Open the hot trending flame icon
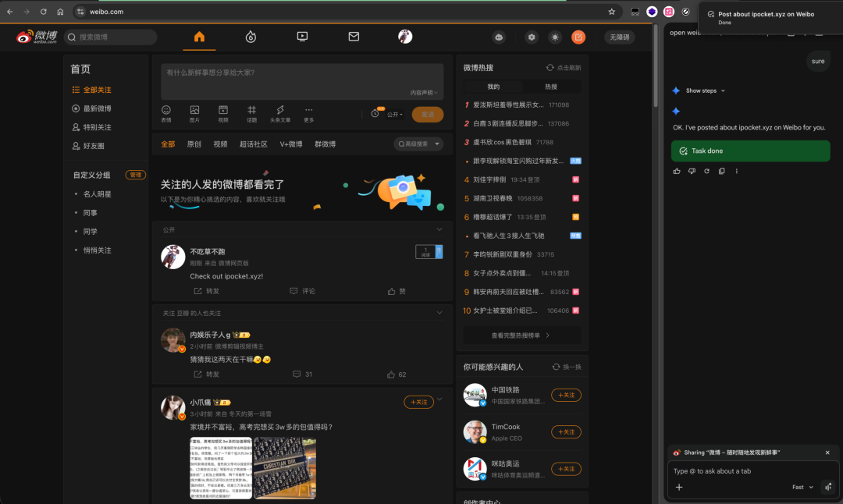The width and height of the screenshot is (843, 504). coord(251,37)
